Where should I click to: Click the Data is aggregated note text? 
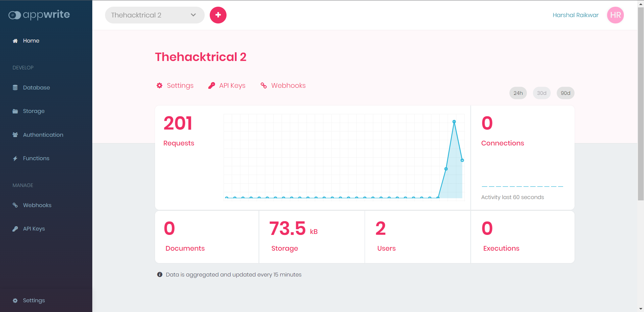click(x=234, y=274)
